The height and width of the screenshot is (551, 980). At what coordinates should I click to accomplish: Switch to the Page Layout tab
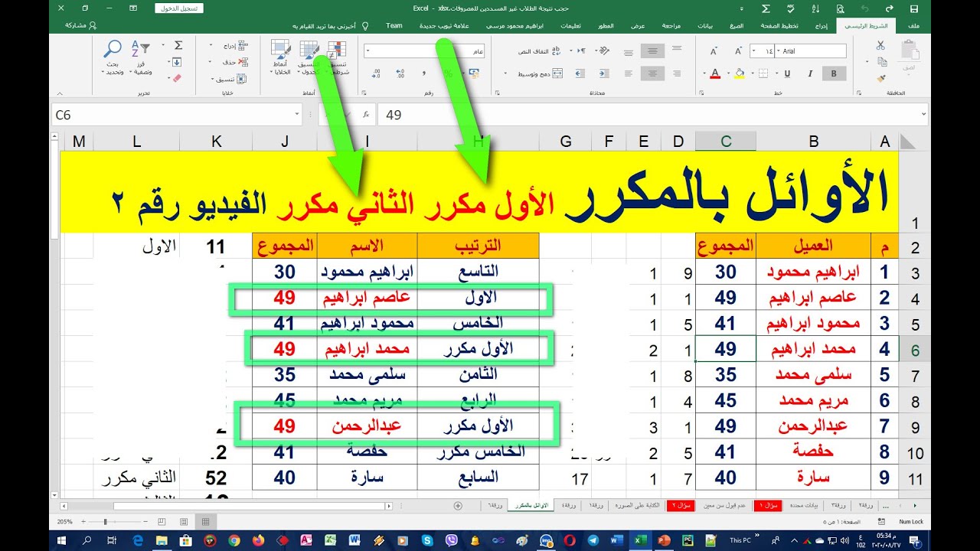(778, 25)
